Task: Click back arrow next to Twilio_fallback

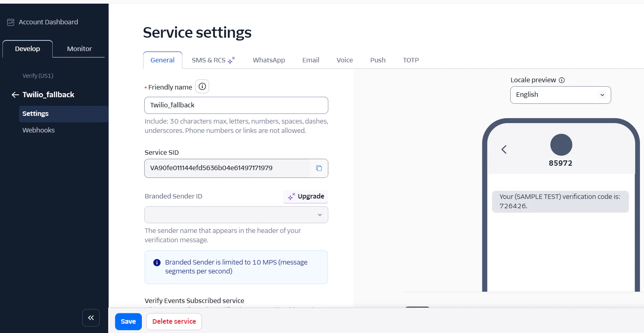Action: (x=15, y=95)
